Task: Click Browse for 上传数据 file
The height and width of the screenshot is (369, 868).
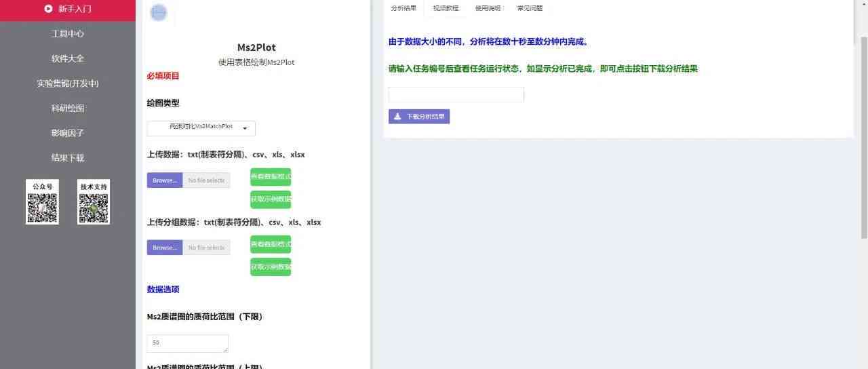Action: click(165, 180)
